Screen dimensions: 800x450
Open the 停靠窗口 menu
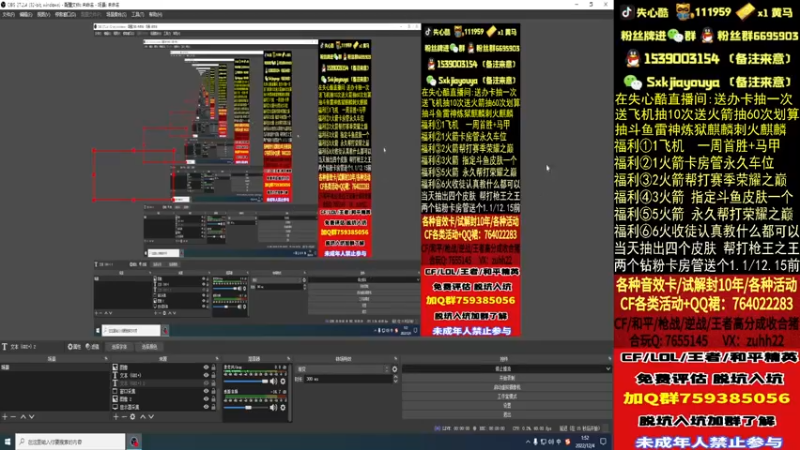coord(65,15)
